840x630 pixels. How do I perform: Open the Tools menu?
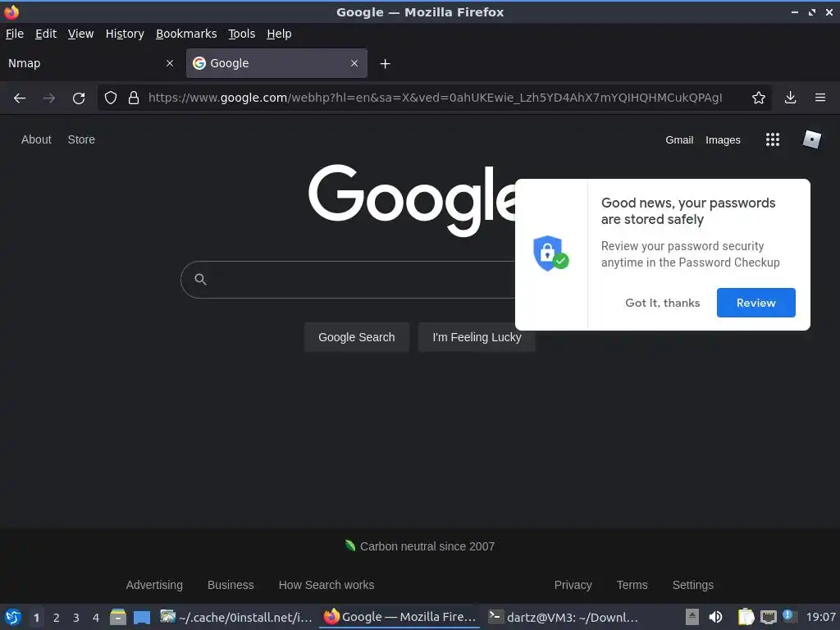(241, 34)
